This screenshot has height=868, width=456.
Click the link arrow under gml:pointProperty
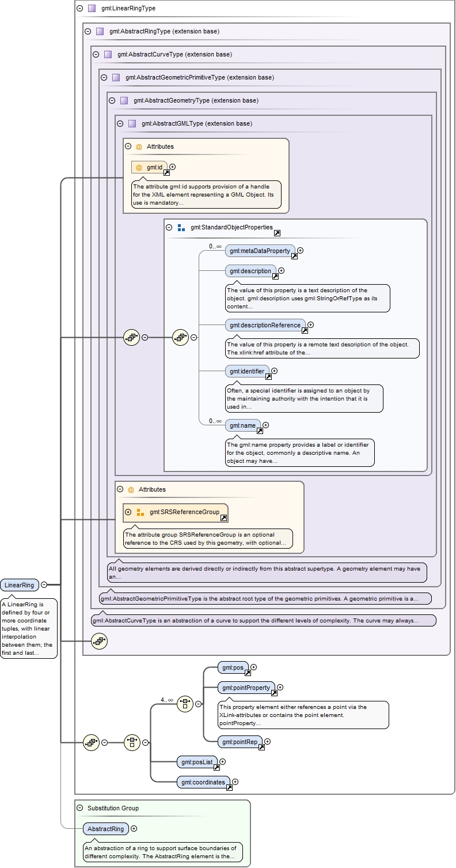(274, 693)
